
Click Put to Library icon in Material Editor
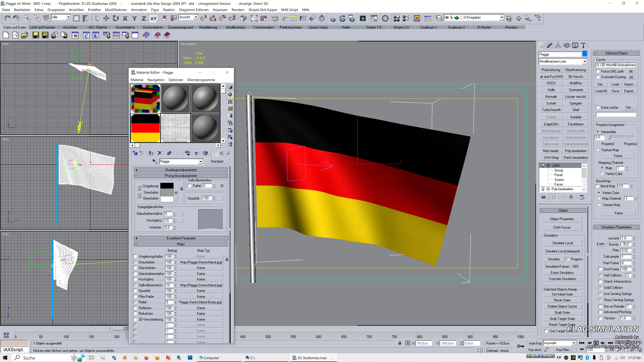coord(187,153)
